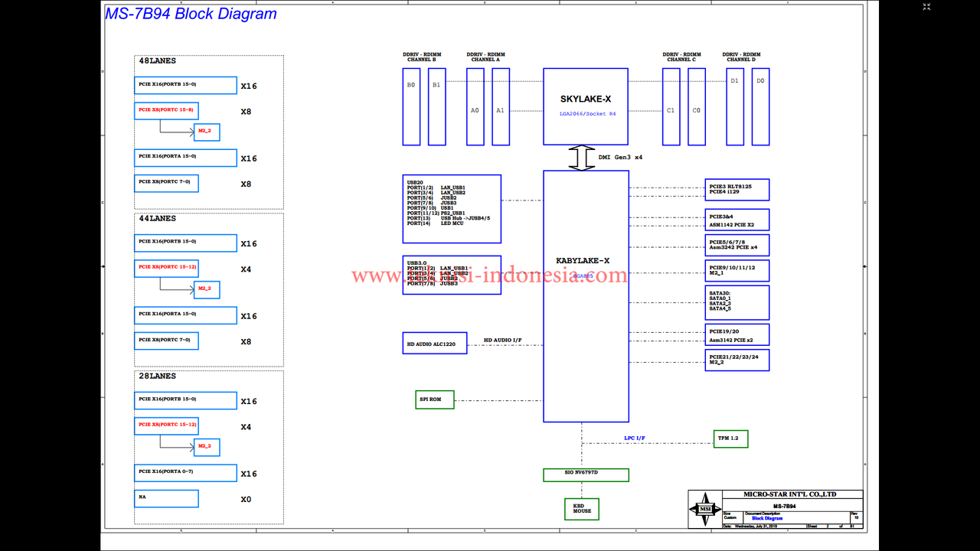
Task: Click DIMM slot A0
Action: [x=475, y=107]
